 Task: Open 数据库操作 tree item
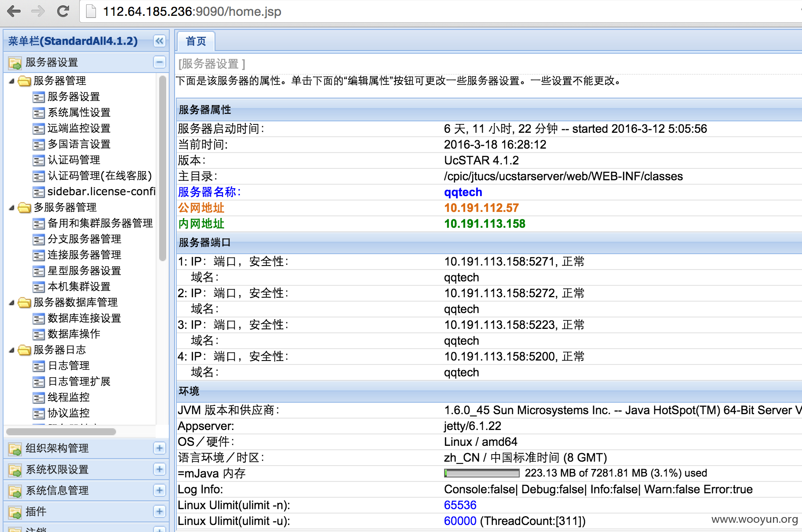74,334
